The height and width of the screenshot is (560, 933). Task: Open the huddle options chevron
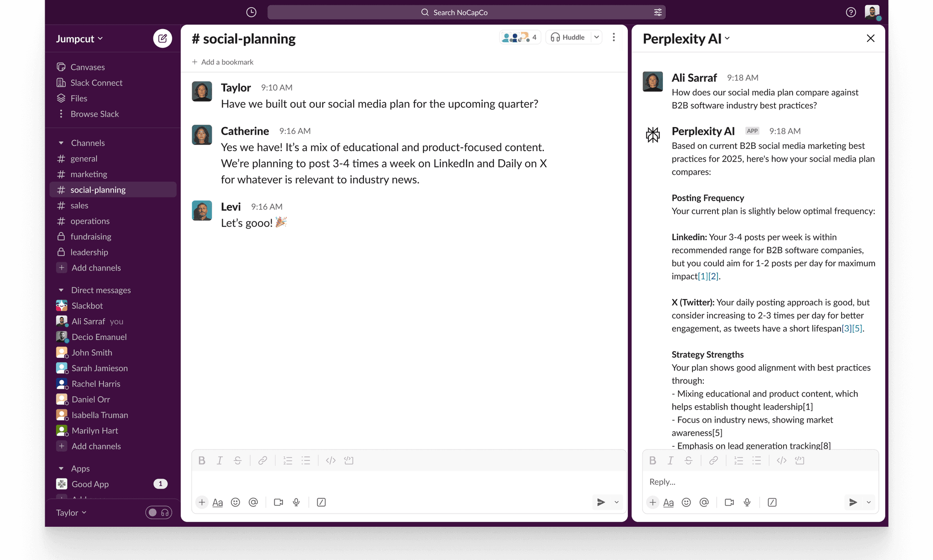click(x=597, y=37)
